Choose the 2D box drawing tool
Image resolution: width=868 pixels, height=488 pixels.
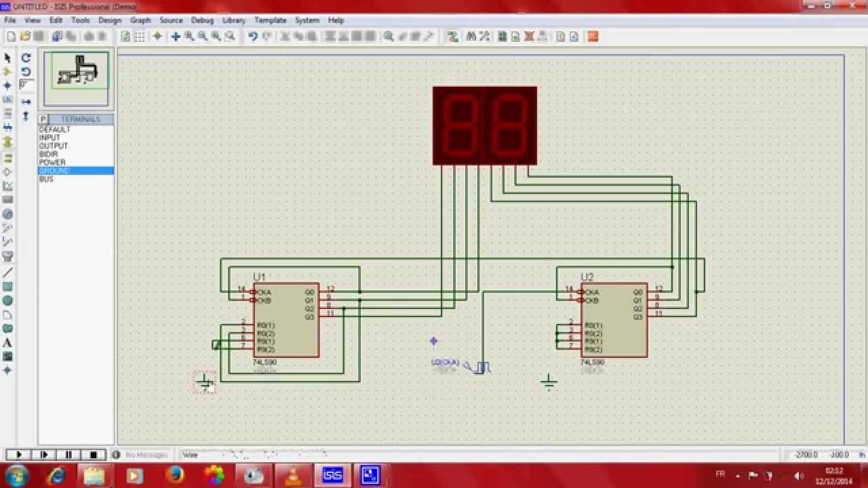(x=8, y=287)
